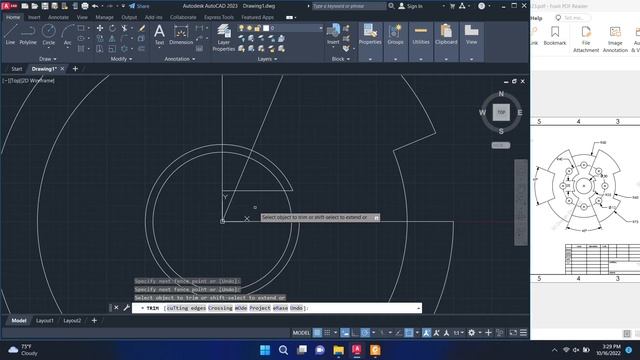Select the Circle tool

click(49, 34)
